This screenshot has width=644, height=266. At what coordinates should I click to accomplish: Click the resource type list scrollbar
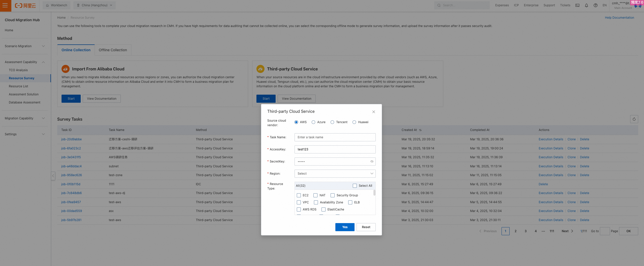click(x=374, y=193)
